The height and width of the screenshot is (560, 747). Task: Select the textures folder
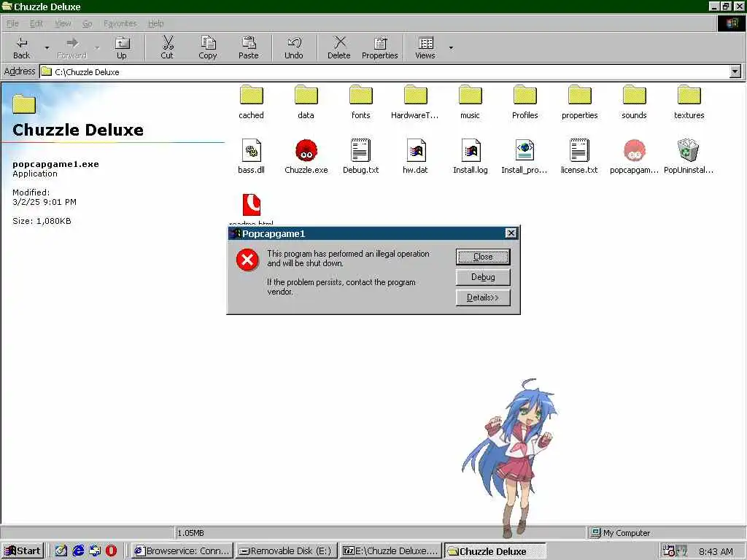point(689,102)
